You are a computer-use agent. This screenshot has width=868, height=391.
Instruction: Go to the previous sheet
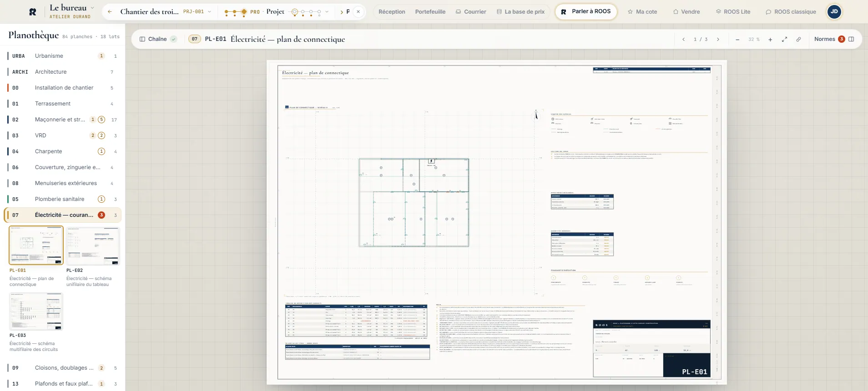pyautogui.click(x=683, y=40)
